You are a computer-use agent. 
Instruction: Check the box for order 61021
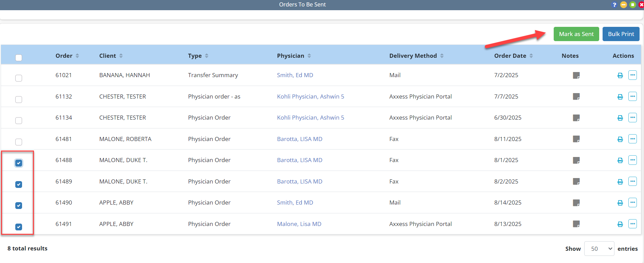pos(19,78)
